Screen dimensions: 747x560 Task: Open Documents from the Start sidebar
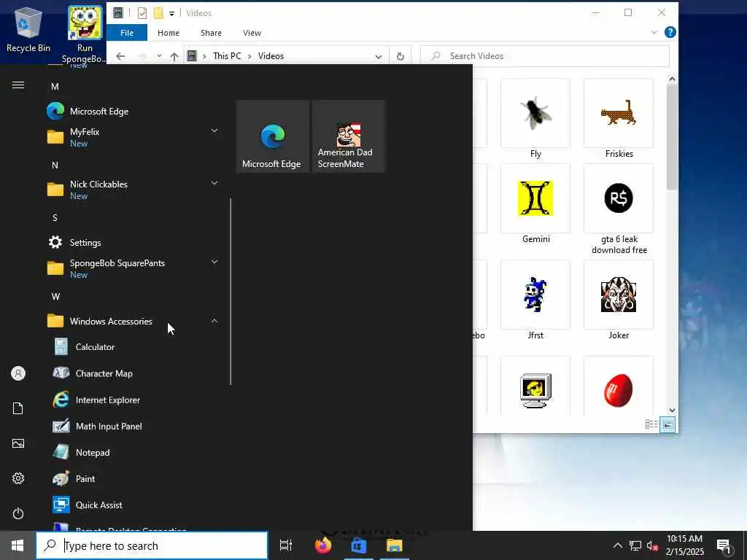point(18,408)
